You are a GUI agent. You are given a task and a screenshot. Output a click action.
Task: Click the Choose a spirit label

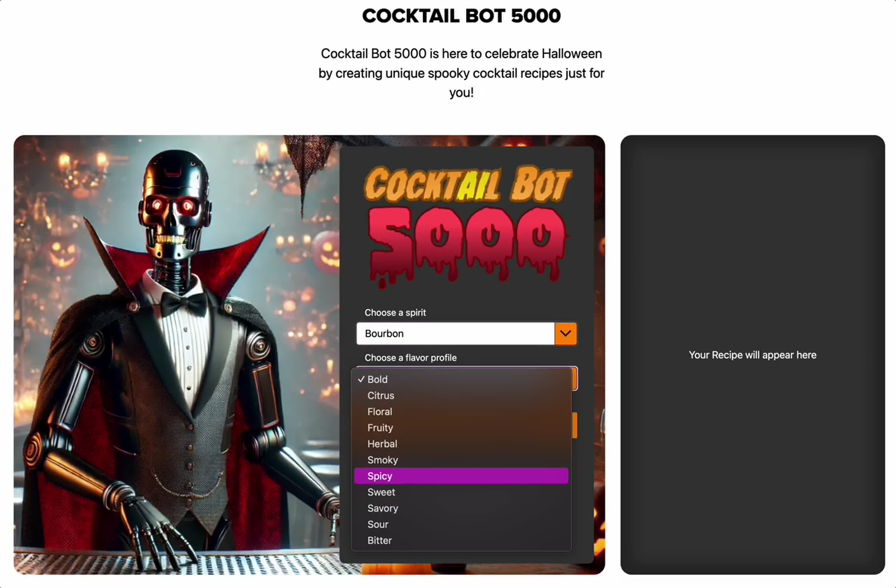[x=395, y=312]
